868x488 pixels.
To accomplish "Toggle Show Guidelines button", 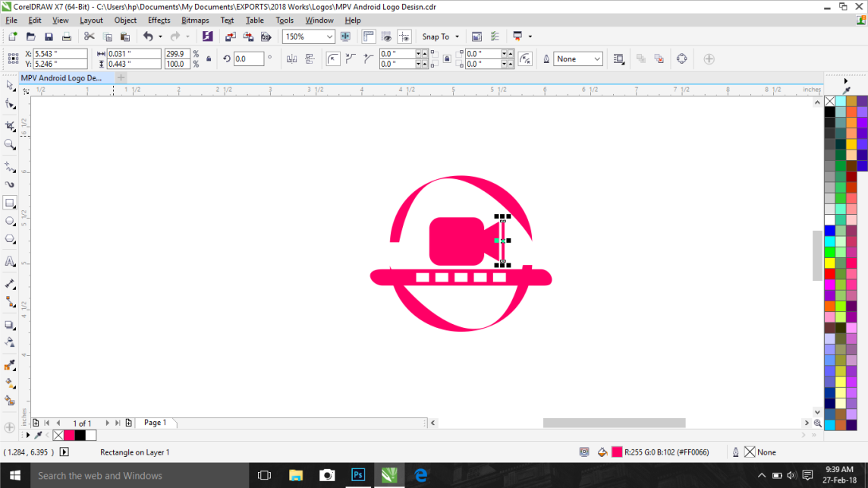I will tap(404, 36).
